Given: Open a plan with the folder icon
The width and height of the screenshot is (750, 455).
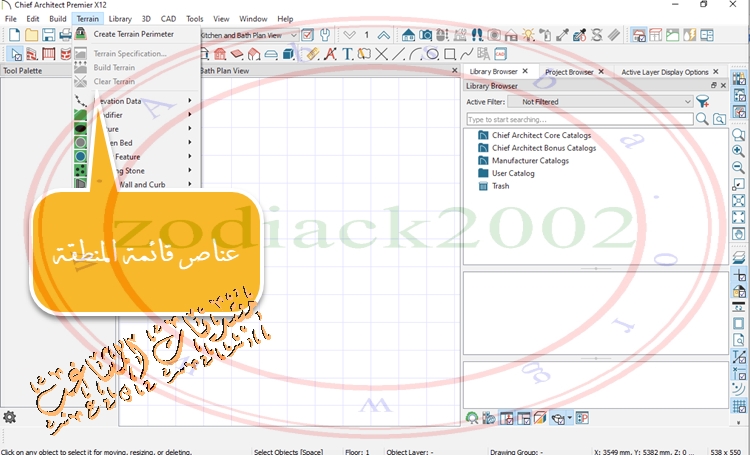Looking at the screenshot, I should [x=32, y=35].
